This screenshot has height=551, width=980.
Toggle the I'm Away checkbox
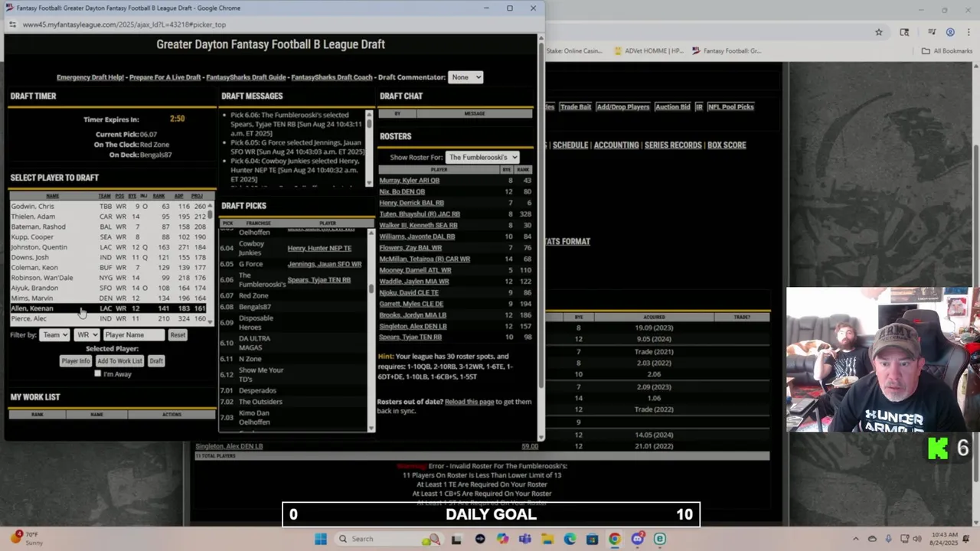97,373
